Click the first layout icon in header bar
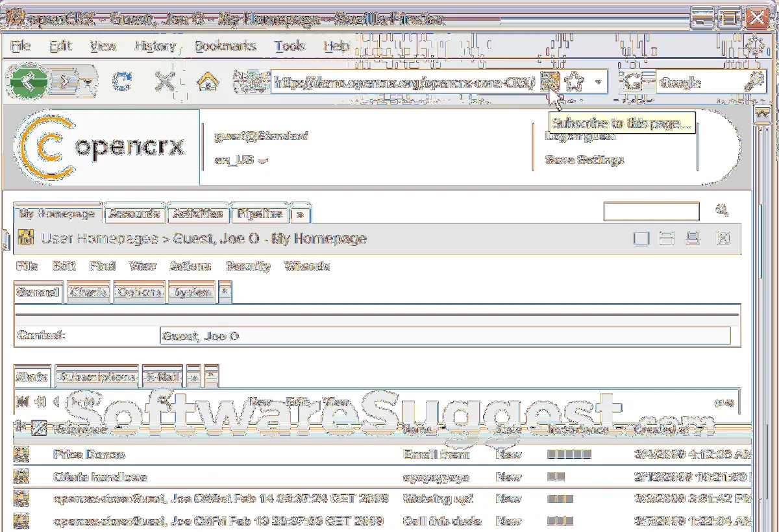This screenshot has height=532, width=779. click(641, 239)
